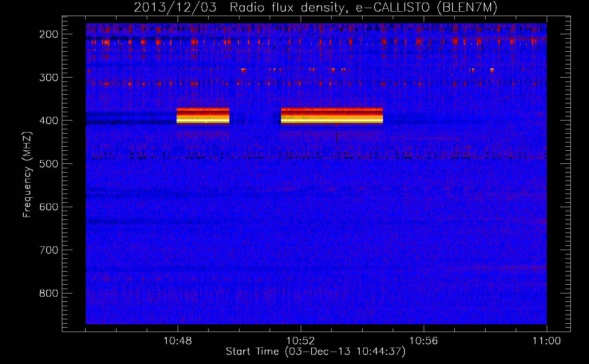Click the 200 frequency tick label

[x=49, y=34]
